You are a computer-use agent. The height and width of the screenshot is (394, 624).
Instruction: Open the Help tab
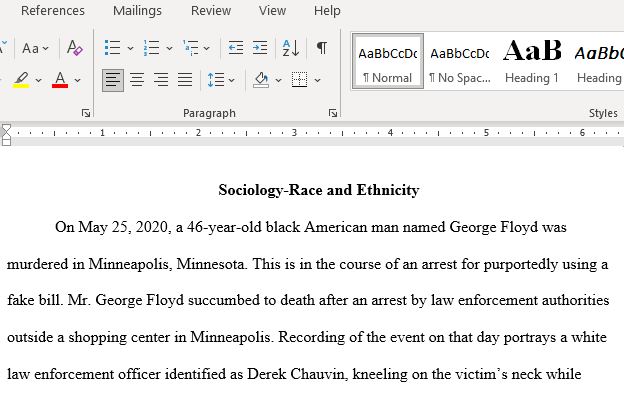(327, 11)
